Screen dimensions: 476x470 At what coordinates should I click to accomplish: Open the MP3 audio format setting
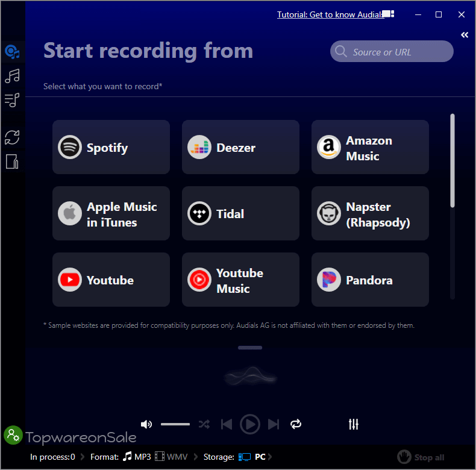pos(137,457)
